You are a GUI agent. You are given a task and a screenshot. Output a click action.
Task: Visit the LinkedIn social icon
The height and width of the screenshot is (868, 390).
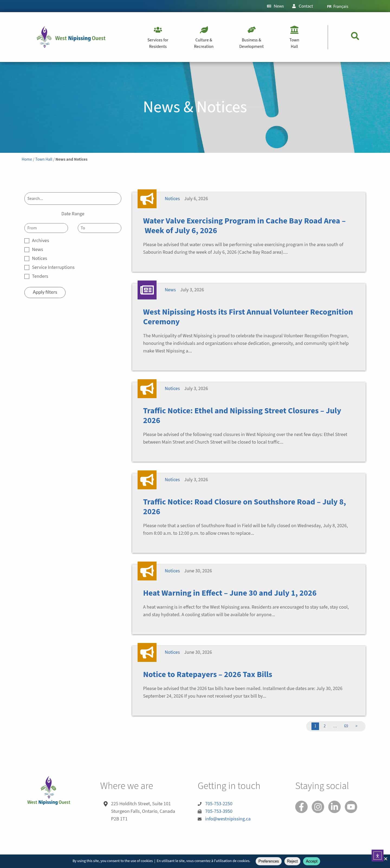click(334, 807)
